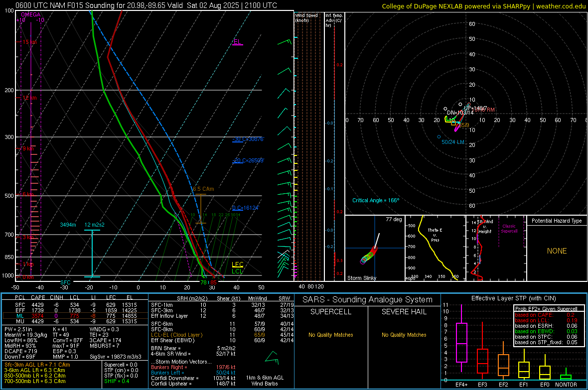Click the Classic Supercell purple label

pos(509,229)
